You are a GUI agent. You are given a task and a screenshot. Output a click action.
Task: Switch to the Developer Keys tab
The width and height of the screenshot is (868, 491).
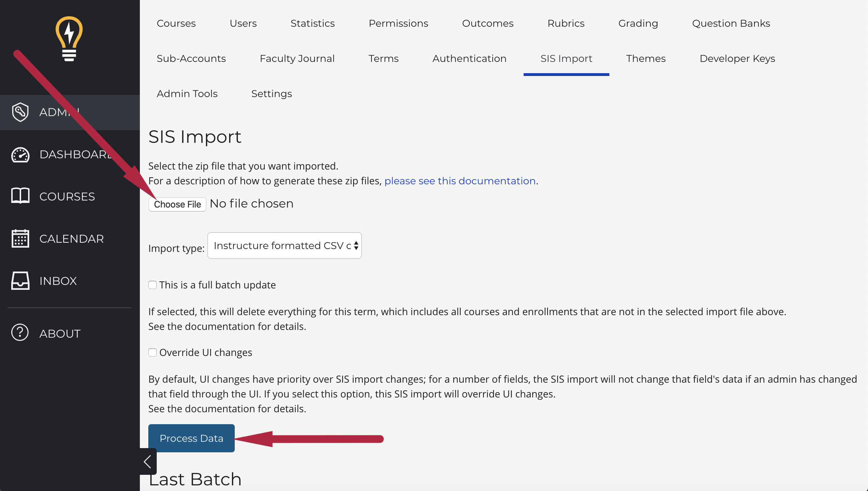737,58
